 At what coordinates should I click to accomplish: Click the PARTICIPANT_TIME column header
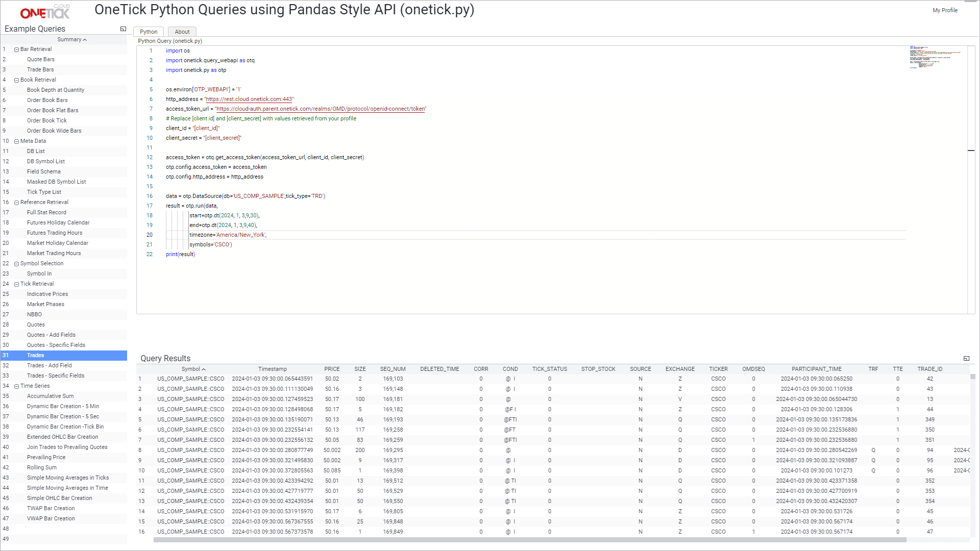pos(816,369)
